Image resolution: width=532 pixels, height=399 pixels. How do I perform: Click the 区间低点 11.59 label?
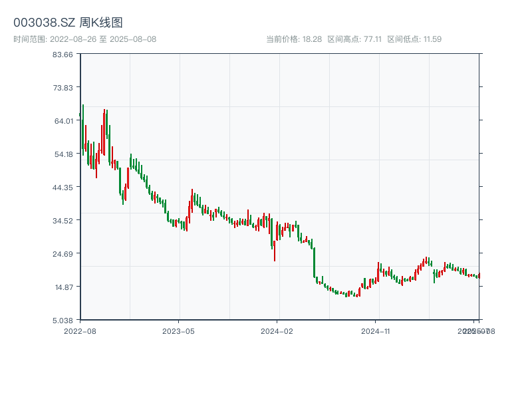tap(414, 39)
